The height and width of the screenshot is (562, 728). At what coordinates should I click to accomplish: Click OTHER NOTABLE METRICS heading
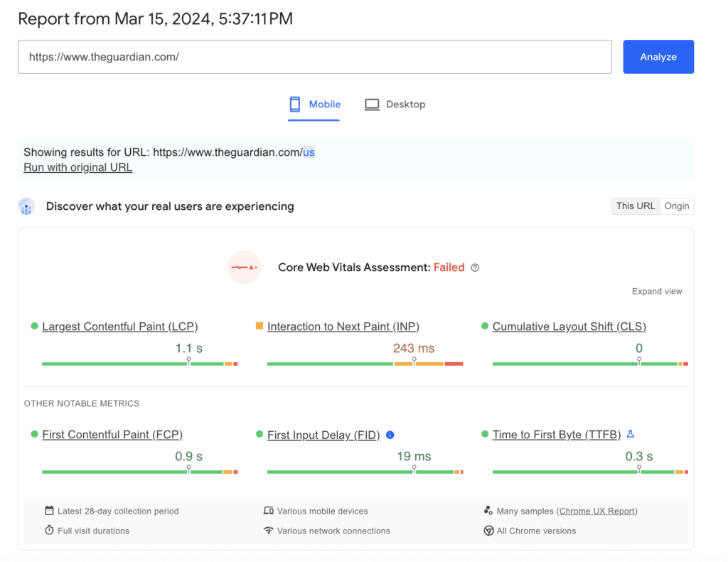coord(82,403)
